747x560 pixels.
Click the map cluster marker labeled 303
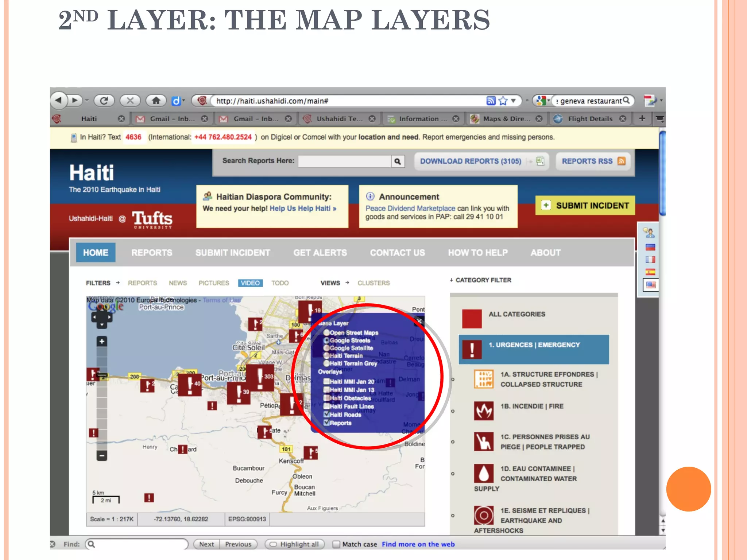(x=260, y=378)
